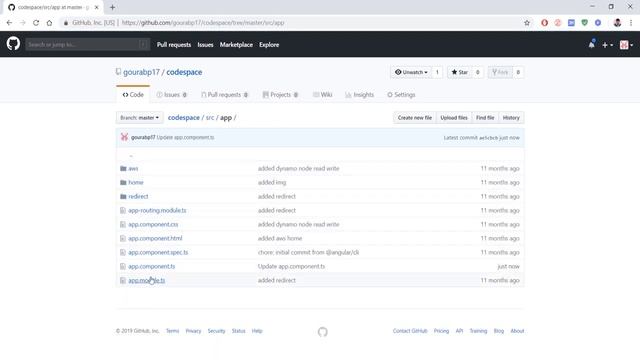640x360 pixels.
Task: Open app.component.css file
Action: pos(153,224)
